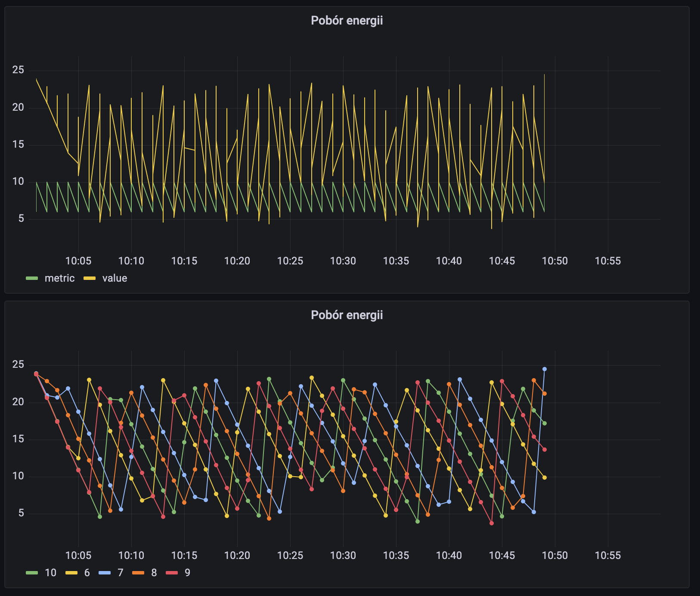Click the green metric legend color swatch
700x596 pixels.
pyautogui.click(x=32, y=278)
